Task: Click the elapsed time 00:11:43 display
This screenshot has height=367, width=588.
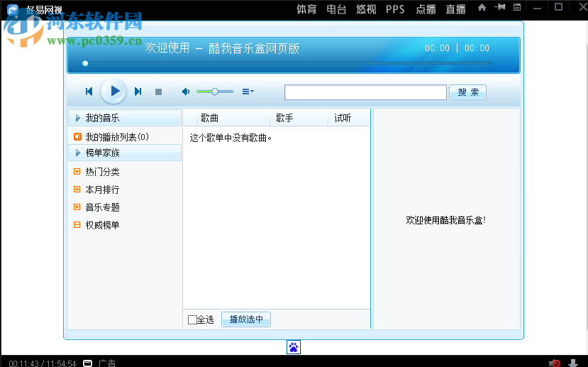Action: point(23,363)
